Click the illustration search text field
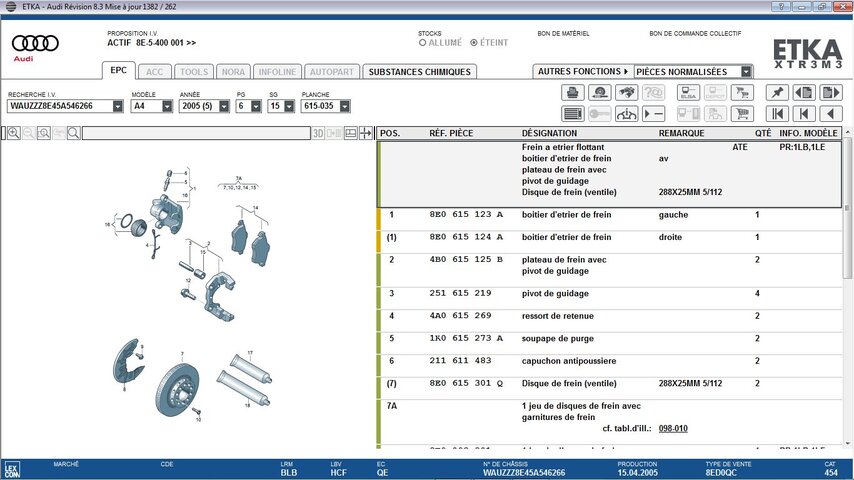This screenshot has width=854, height=480. coord(196,133)
